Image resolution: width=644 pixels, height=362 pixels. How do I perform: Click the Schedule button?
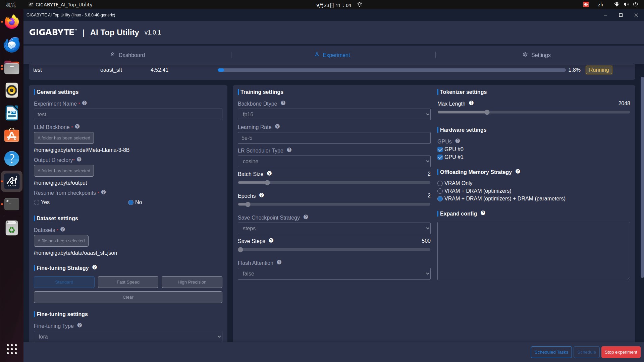(x=587, y=352)
